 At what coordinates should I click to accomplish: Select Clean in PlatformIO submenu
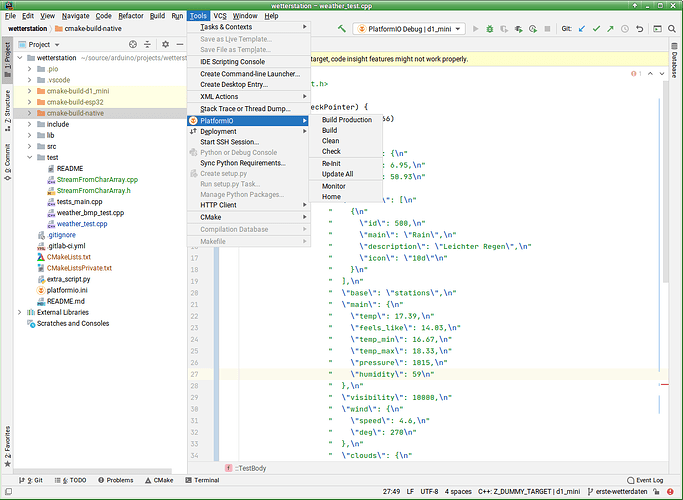[346, 141]
